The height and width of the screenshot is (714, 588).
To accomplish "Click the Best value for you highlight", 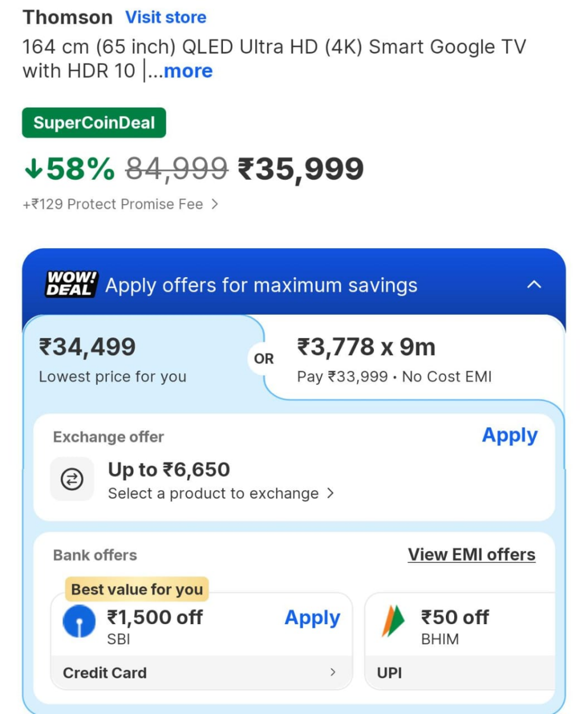I will coord(136,589).
